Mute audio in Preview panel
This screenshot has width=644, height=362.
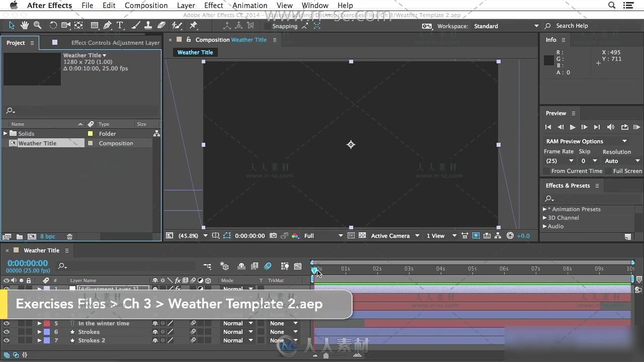click(610, 127)
